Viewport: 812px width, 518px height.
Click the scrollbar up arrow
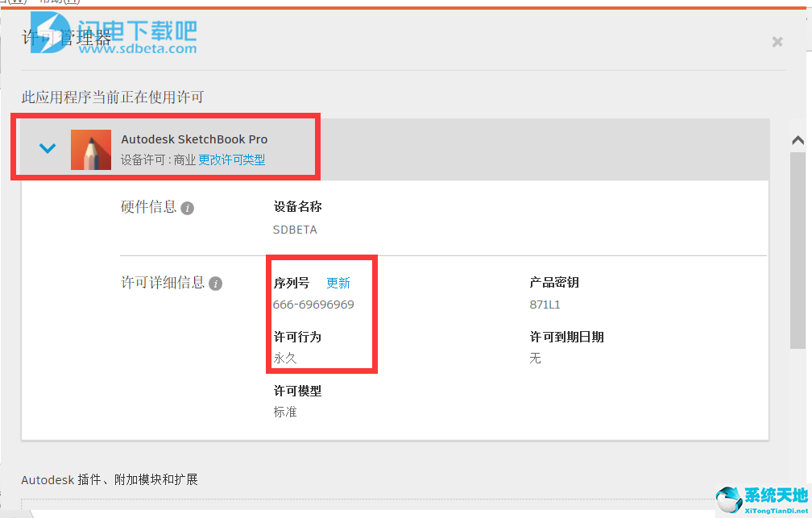point(798,140)
